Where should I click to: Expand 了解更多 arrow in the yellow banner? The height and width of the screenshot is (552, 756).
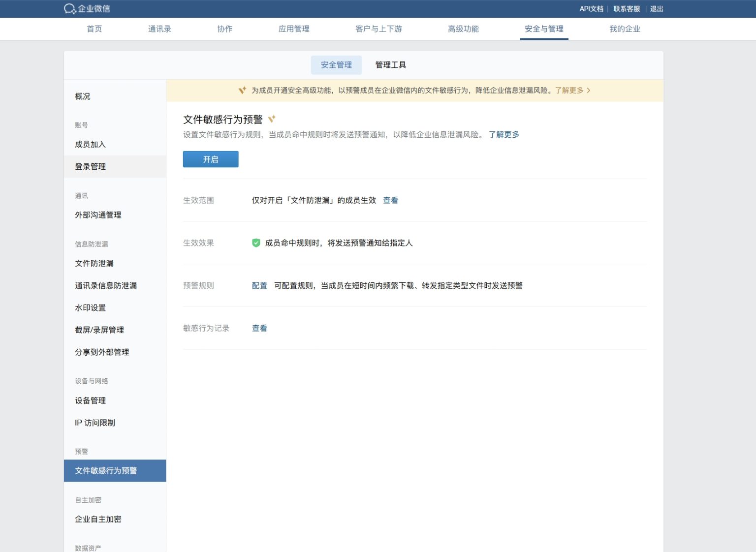(589, 91)
